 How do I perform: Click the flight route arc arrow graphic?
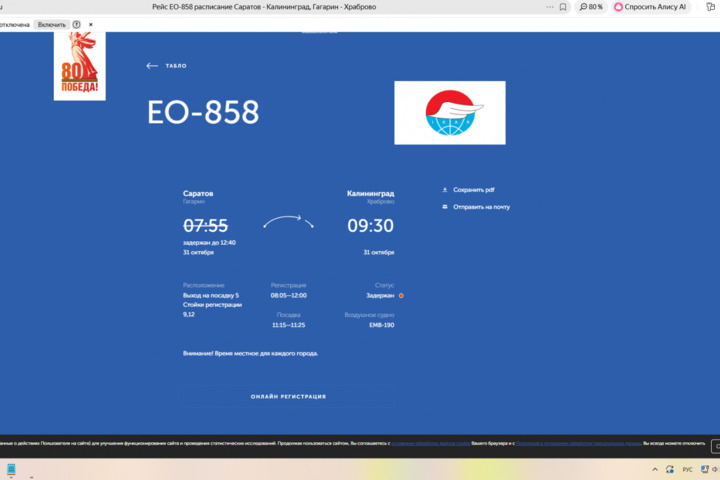(x=288, y=221)
